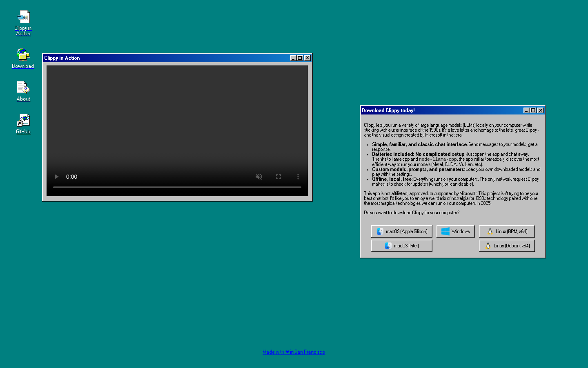This screenshot has width=588, height=368.
Task: Download the Linux (RPM, x64) build
Action: [x=507, y=231]
